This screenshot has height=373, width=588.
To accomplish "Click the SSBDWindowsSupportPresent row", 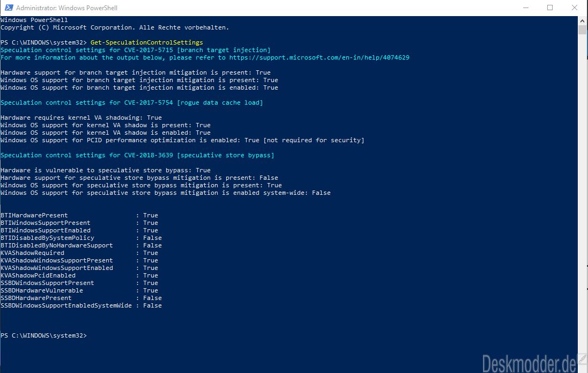I will pyautogui.click(x=79, y=283).
